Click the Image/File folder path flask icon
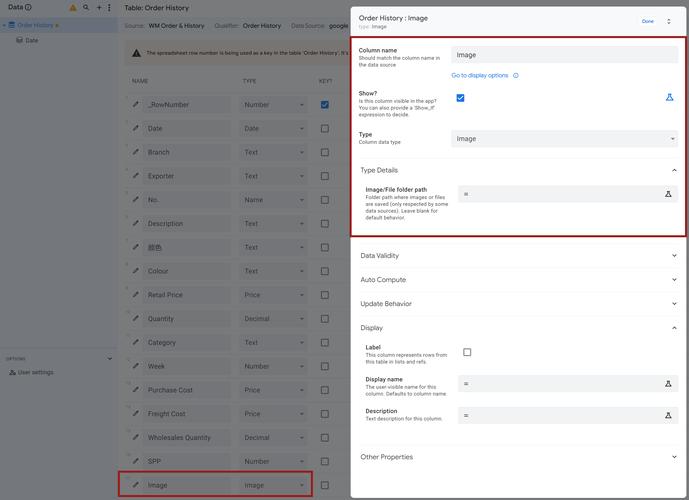The width and height of the screenshot is (689, 500). pos(668,194)
